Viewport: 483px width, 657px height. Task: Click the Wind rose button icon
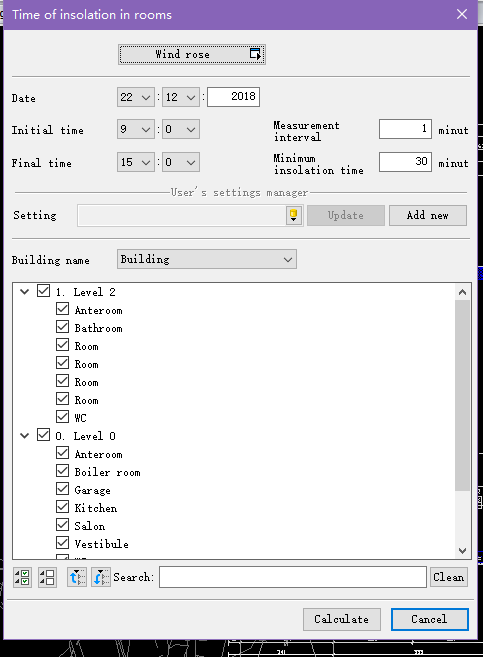pos(255,54)
